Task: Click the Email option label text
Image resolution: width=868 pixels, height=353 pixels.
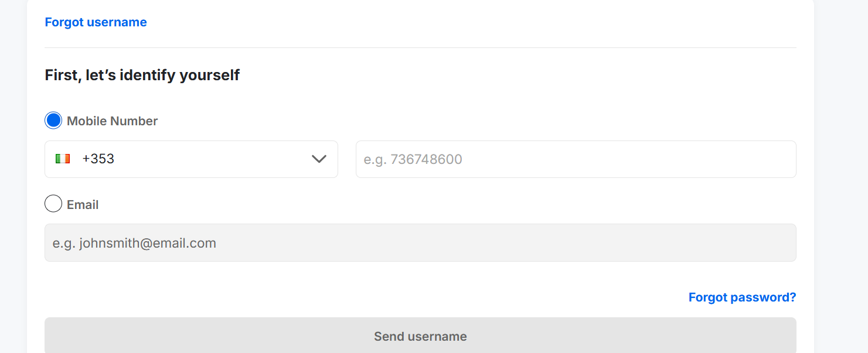Action: pyautogui.click(x=83, y=205)
